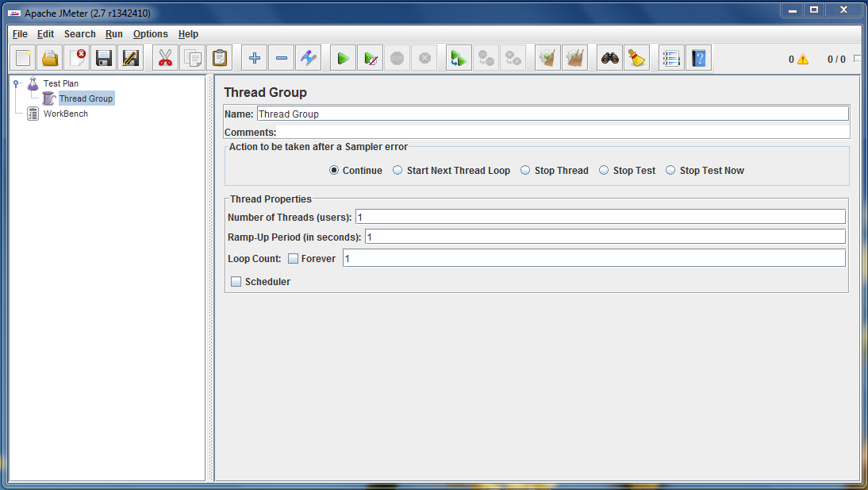Viewport: 868px width, 490px height.
Task: Paste element with the clipboard icon
Action: point(219,58)
